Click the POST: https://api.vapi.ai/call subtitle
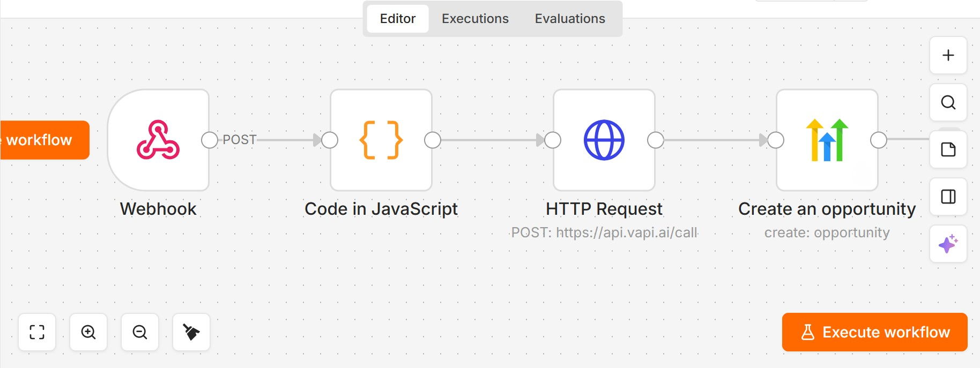This screenshot has height=368, width=980. click(604, 232)
